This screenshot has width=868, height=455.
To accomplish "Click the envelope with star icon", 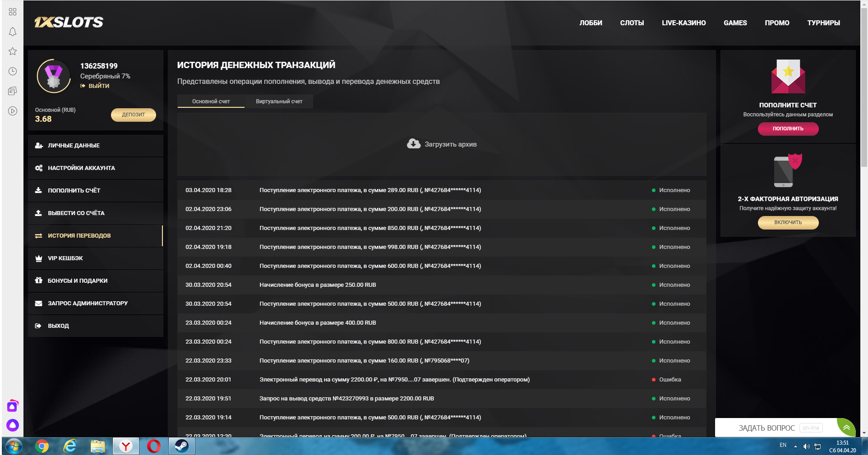I will point(788,76).
